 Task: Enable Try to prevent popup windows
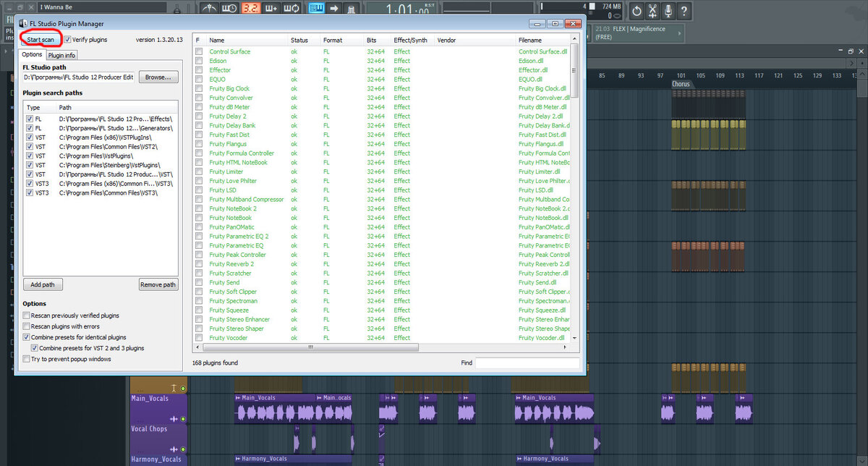(27, 359)
